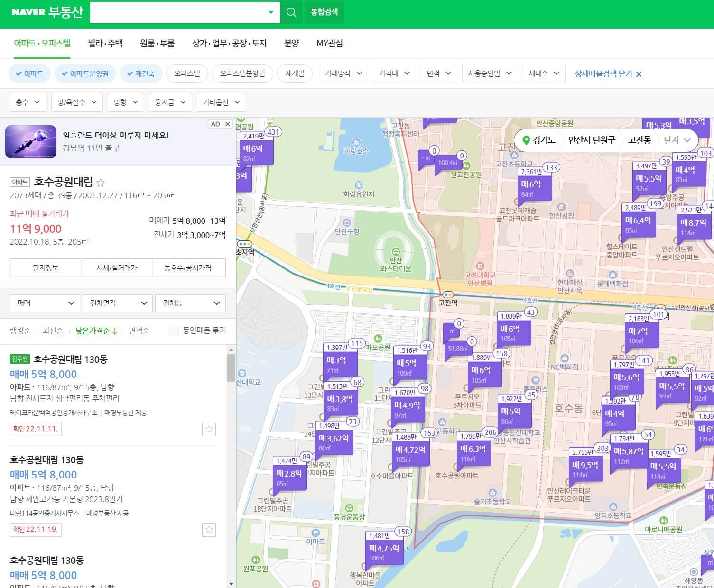Select the 매 6.3억 116㎡ price marker
This screenshot has width=714, height=588.
click(x=473, y=450)
